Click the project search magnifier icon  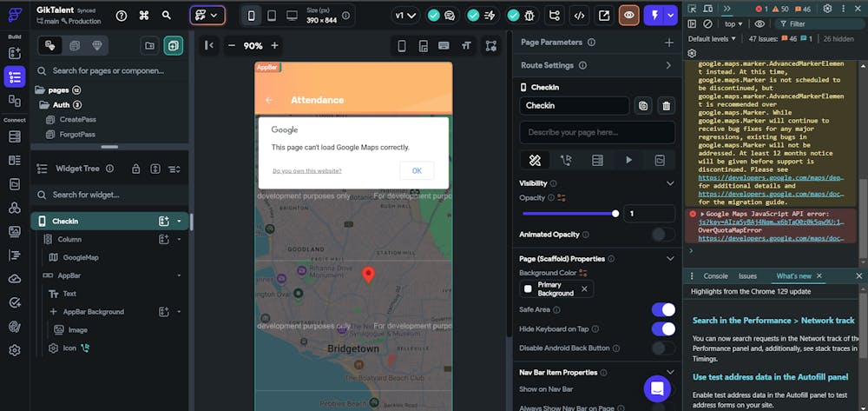click(x=166, y=16)
